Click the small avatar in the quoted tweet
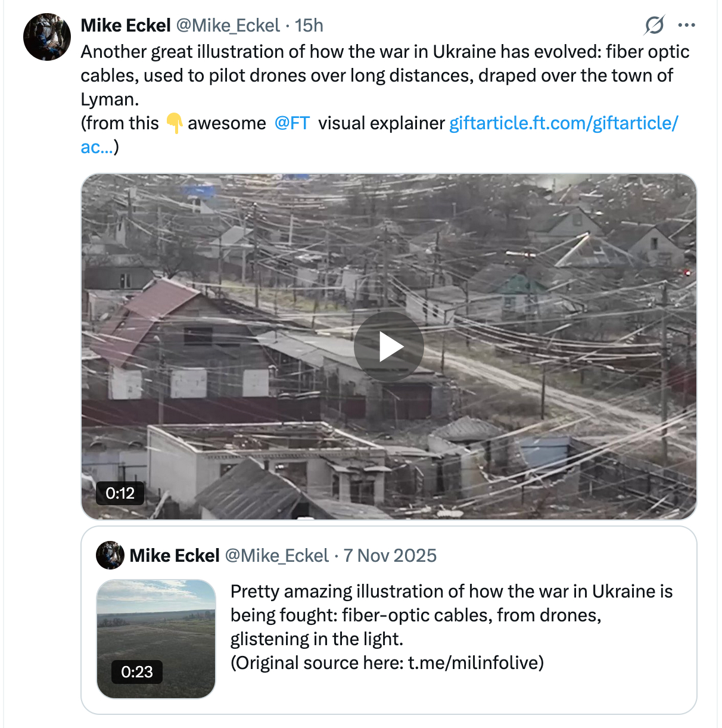Viewport: 722px width, 728px height. tap(110, 555)
